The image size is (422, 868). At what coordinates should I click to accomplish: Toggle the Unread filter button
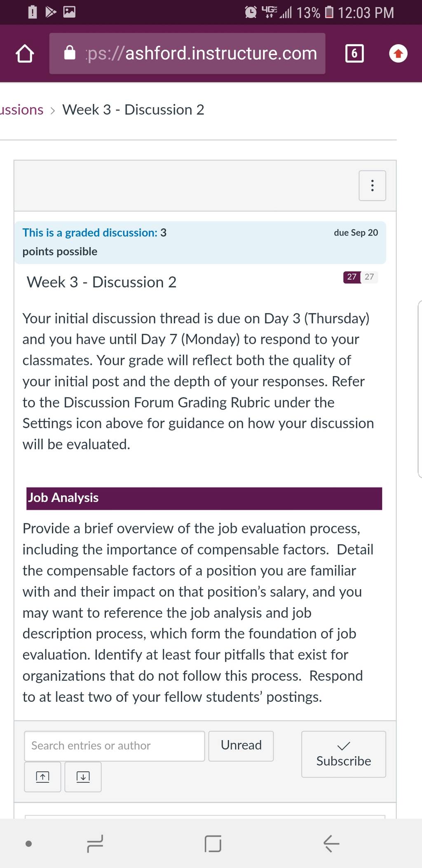click(241, 746)
